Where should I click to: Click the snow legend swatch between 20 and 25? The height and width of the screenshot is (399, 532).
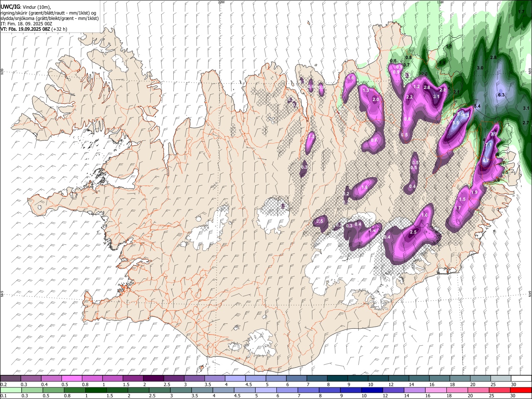pyautogui.click(x=480, y=379)
